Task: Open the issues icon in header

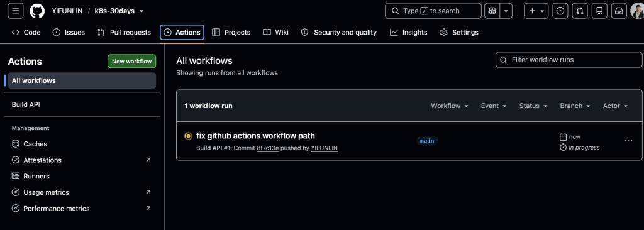Action: pyautogui.click(x=560, y=11)
